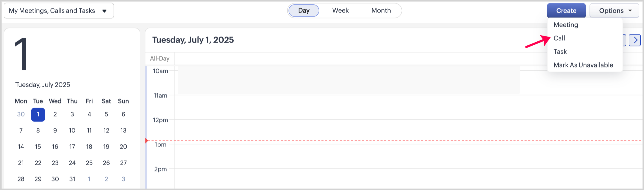The width and height of the screenshot is (644, 190).
Task: Choose Call from Create menu
Action: click(559, 38)
